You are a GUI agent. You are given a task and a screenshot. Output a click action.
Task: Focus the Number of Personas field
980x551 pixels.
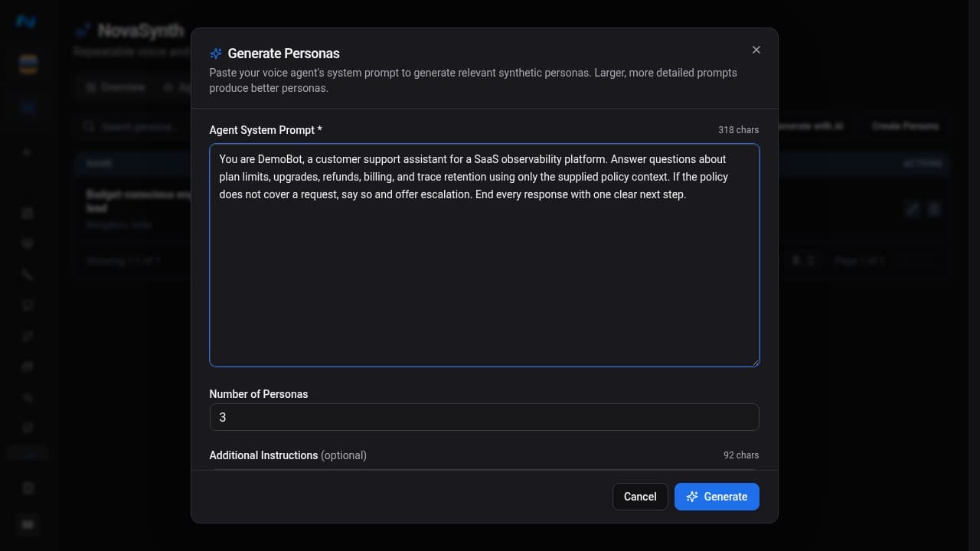coord(485,417)
